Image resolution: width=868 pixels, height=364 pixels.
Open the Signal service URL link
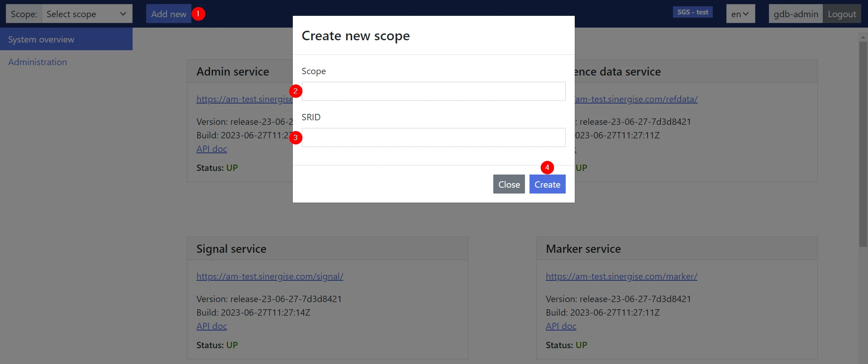pyautogui.click(x=270, y=276)
